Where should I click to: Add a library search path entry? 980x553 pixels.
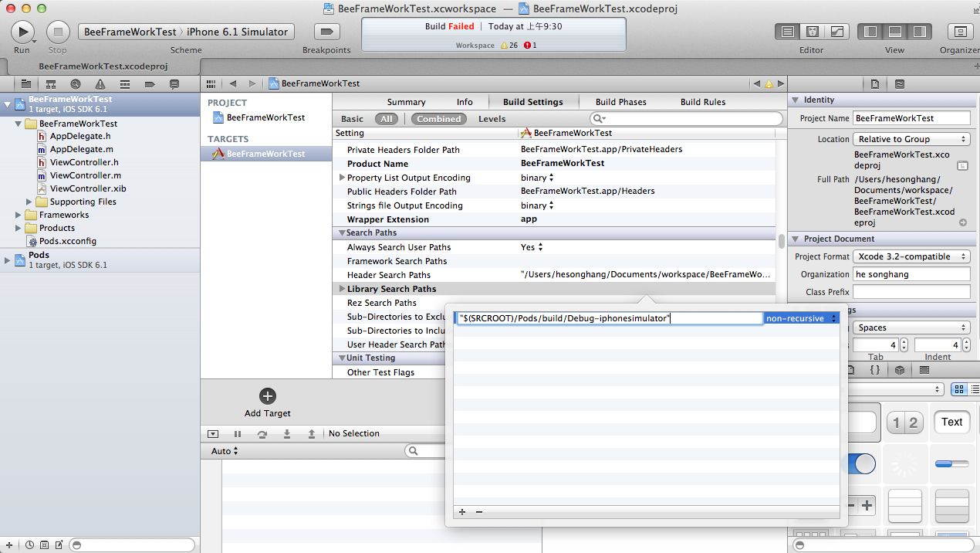462,512
